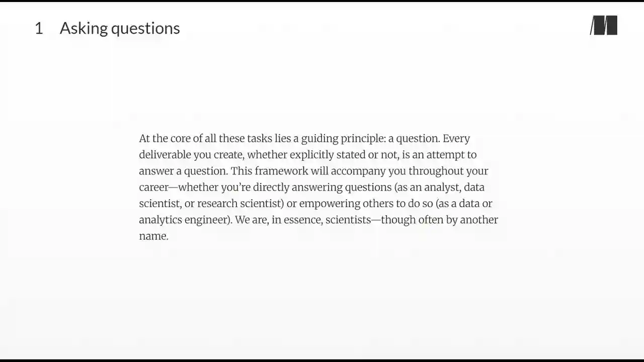
Task: Click the word 'deliverable' in the paragraph
Action: click(165, 154)
